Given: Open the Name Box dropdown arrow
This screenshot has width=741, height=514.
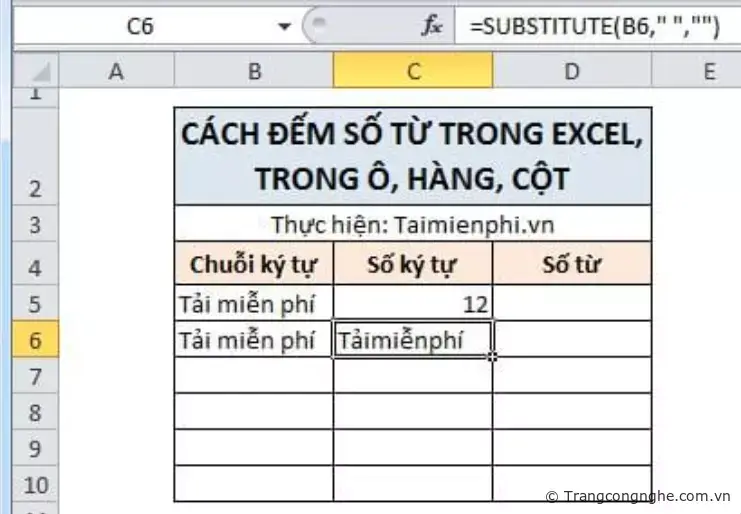Looking at the screenshot, I should click(x=285, y=27).
